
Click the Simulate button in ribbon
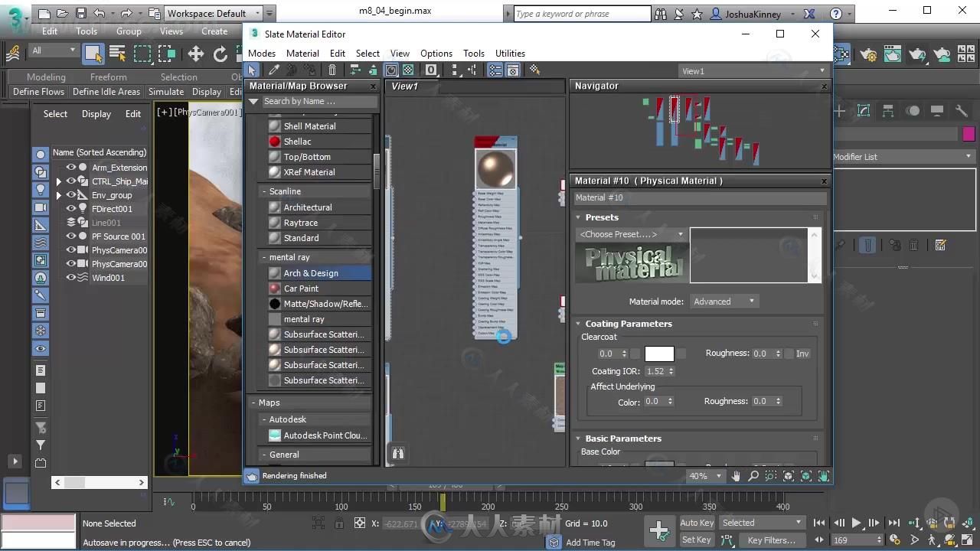pyautogui.click(x=166, y=92)
